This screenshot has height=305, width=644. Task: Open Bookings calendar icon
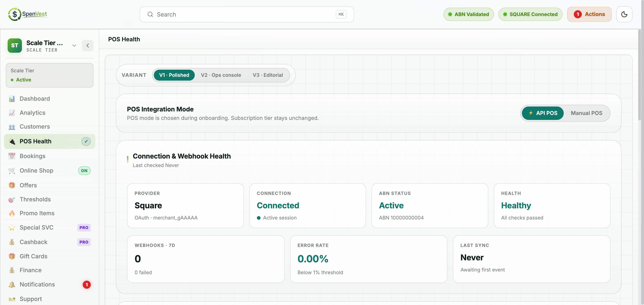pos(12,156)
